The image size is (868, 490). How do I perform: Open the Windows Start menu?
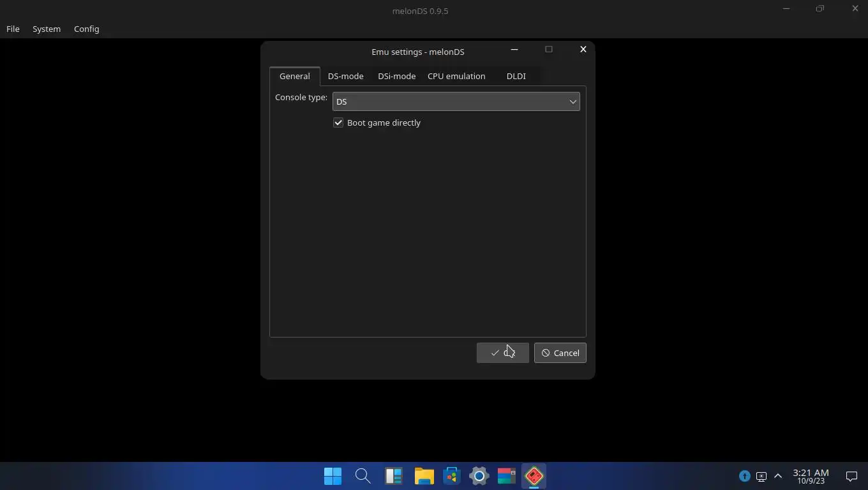click(333, 476)
